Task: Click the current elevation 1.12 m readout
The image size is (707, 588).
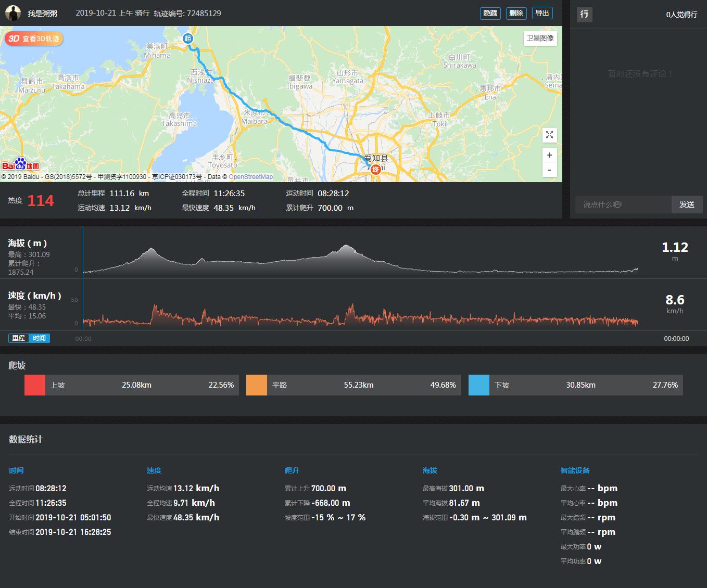Action: pos(675,251)
